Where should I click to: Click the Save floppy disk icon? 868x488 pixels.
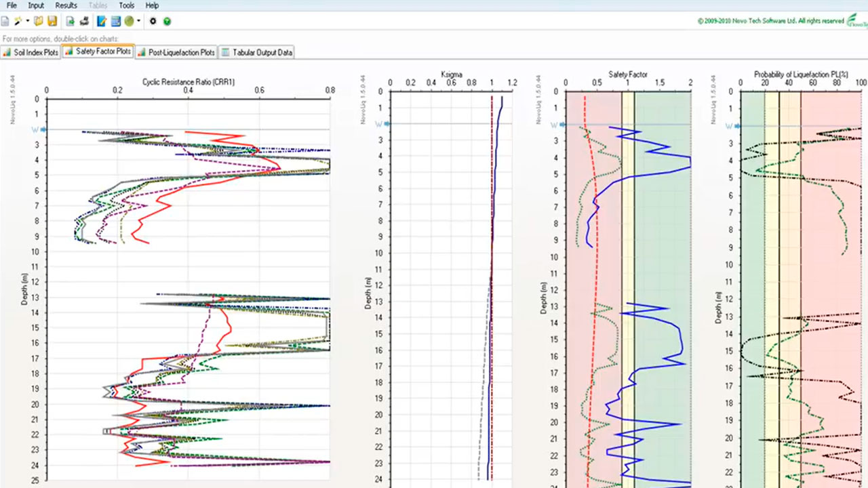point(52,21)
